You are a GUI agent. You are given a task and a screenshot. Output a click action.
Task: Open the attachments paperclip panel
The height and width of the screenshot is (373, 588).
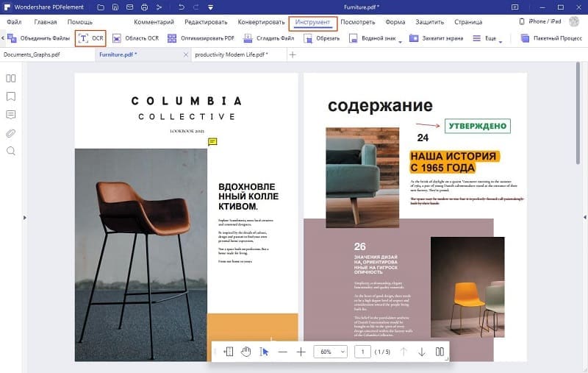[x=11, y=133]
